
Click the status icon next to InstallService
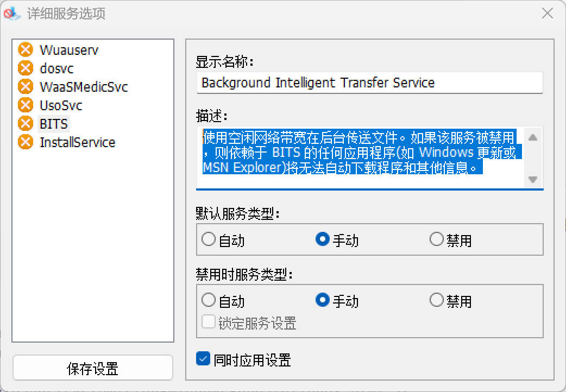(x=25, y=142)
